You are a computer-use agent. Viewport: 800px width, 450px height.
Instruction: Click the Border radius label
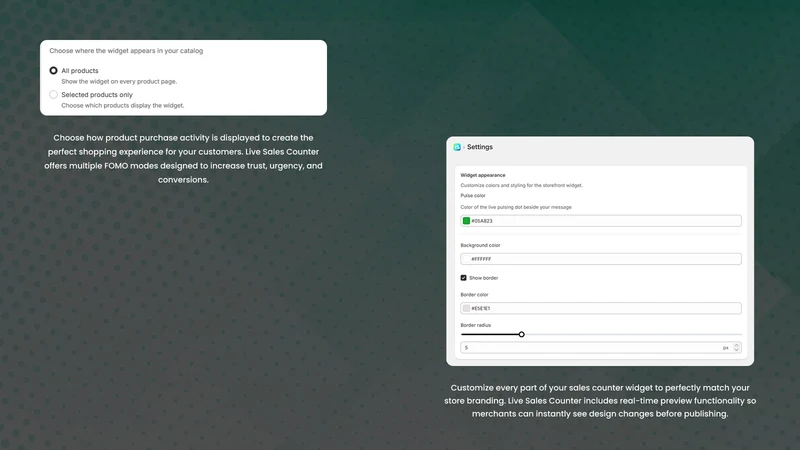[476, 325]
